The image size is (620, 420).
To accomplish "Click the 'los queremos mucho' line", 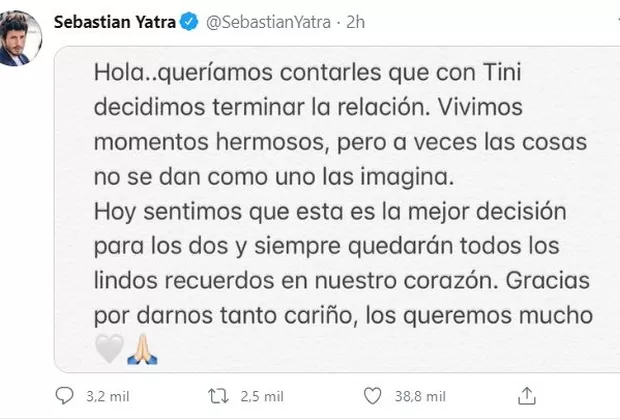I will click(x=496, y=317).
